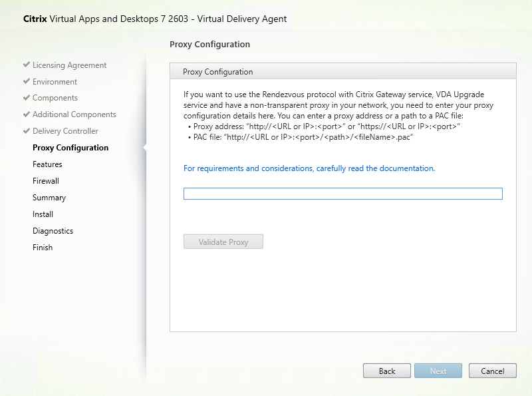
Task: Click the checkmark beside Delivery Controller
Action: click(x=27, y=130)
